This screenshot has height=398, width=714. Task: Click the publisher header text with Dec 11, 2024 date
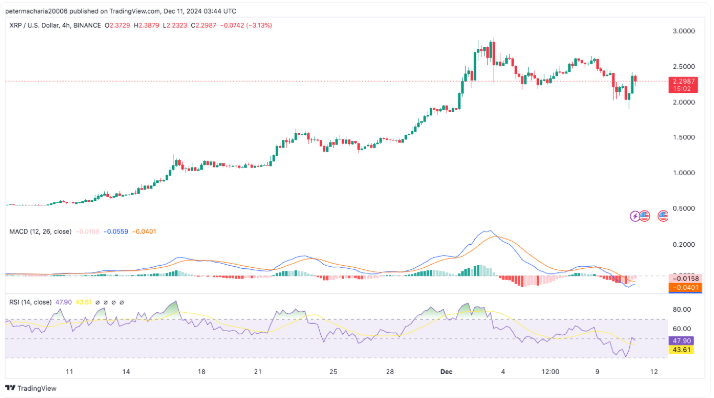(x=121, y=11)
